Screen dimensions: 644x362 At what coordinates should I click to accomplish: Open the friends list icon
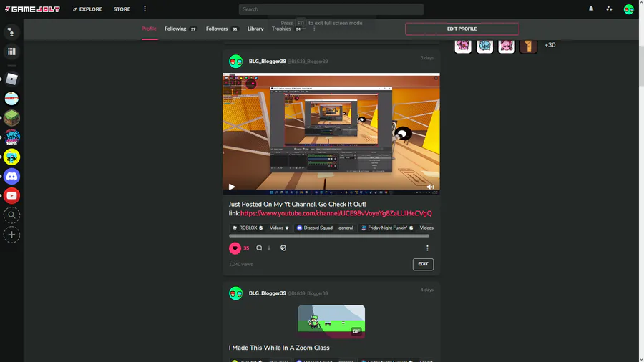tap(609, 9)
